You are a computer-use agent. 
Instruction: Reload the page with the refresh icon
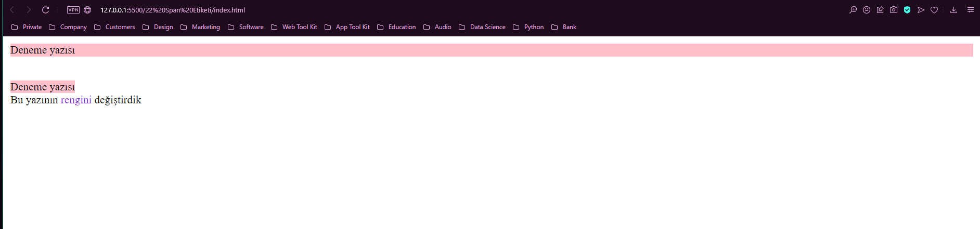45,10
